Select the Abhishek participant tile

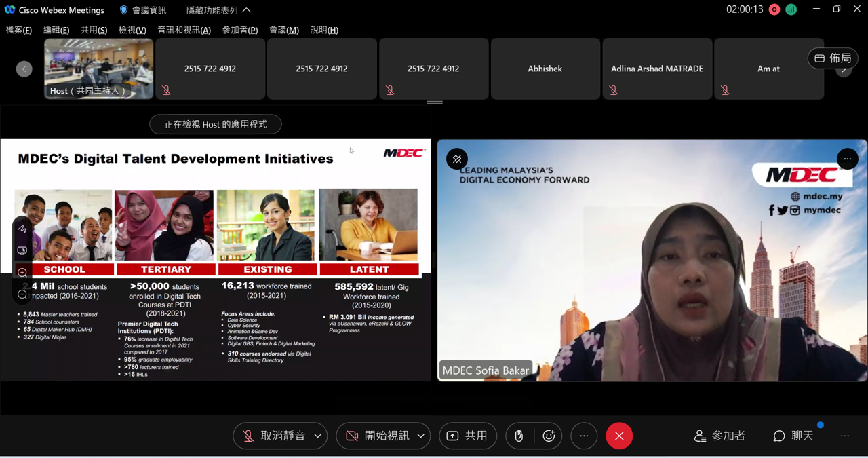tap(545, 69)
